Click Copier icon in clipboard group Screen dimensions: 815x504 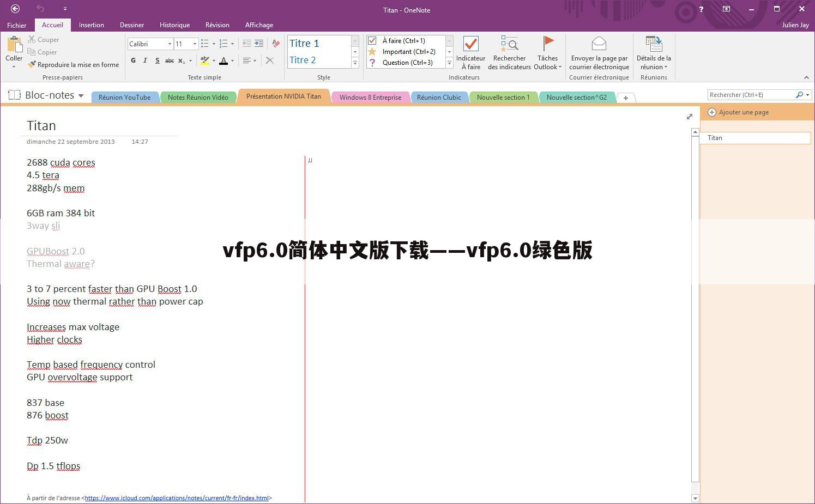[32, 52]
